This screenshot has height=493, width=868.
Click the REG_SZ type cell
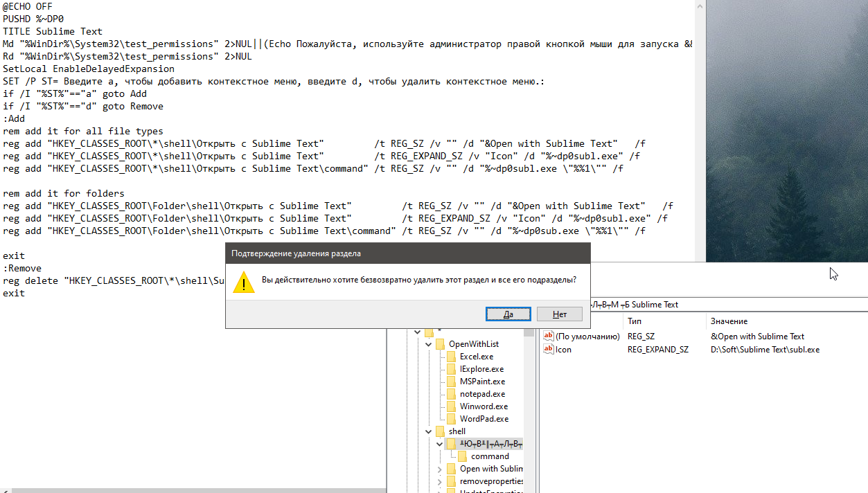coord(641,337)
